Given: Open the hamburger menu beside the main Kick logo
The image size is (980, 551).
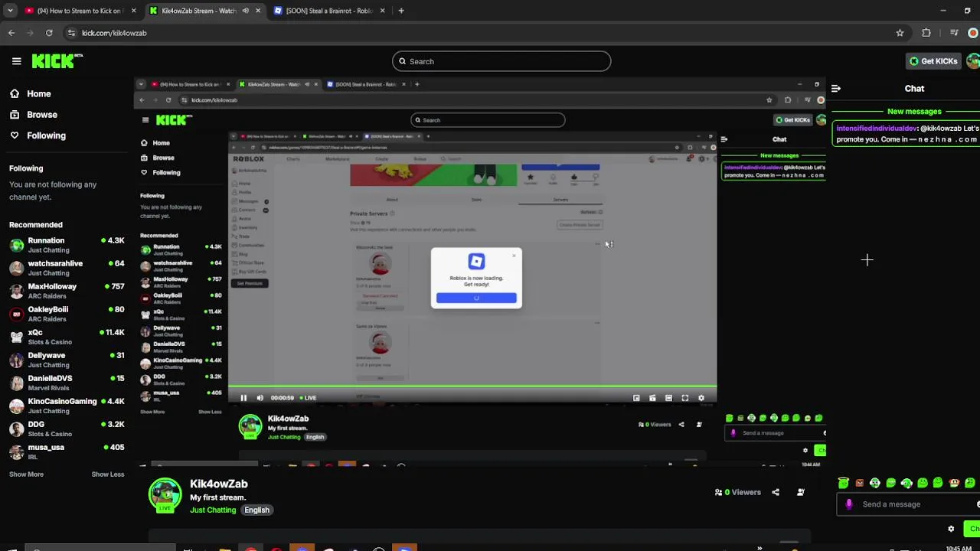Looking at the screenshot, I should (16, 61).
